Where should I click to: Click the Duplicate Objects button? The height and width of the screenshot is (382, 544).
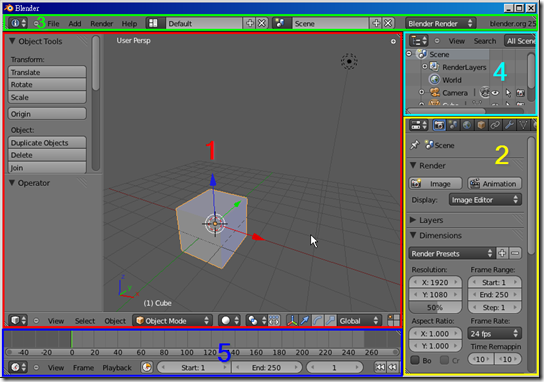(x=47, y=142)
